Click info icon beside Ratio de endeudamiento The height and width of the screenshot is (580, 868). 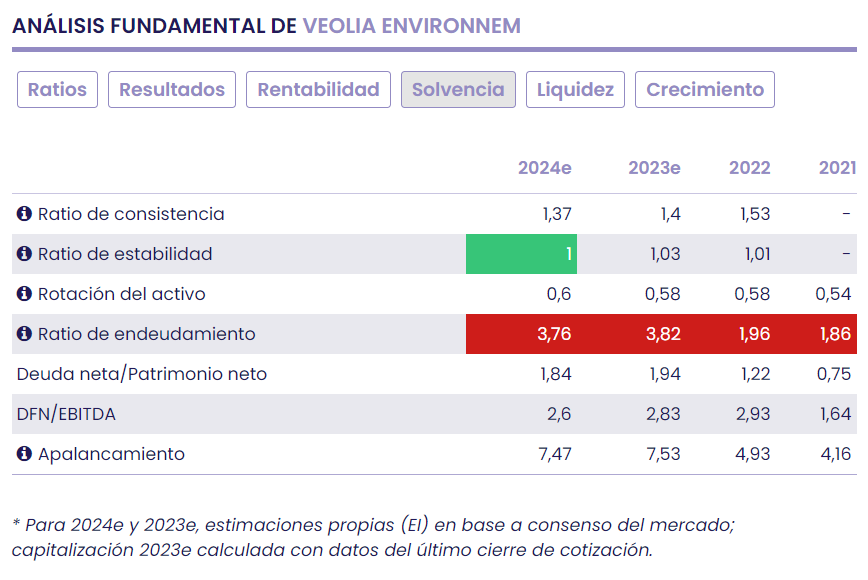pyautogui.click(x=25, y=334)
